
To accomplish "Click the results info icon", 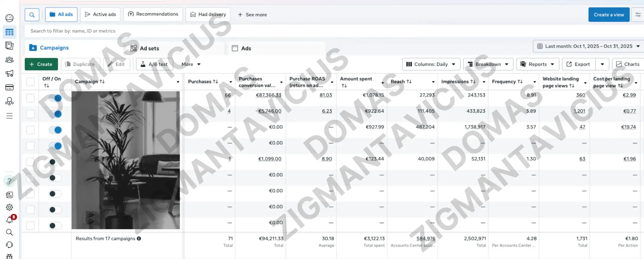I will coord(139,238).
